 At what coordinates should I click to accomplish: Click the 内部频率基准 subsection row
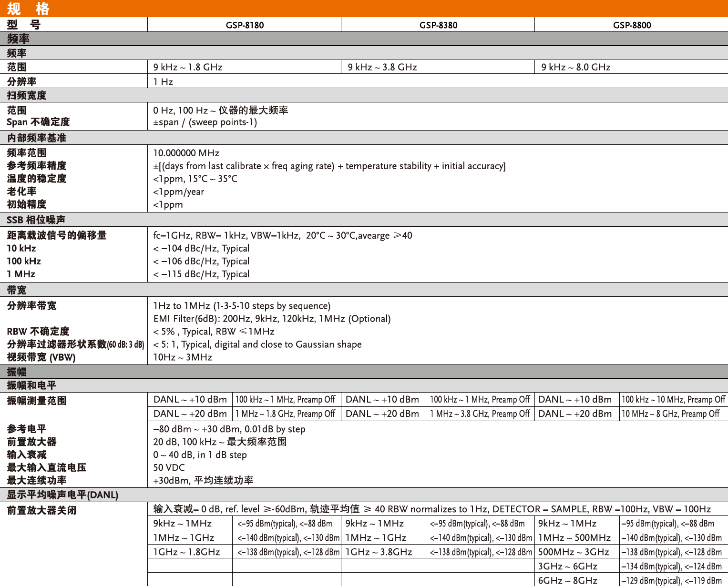[364, 138]
